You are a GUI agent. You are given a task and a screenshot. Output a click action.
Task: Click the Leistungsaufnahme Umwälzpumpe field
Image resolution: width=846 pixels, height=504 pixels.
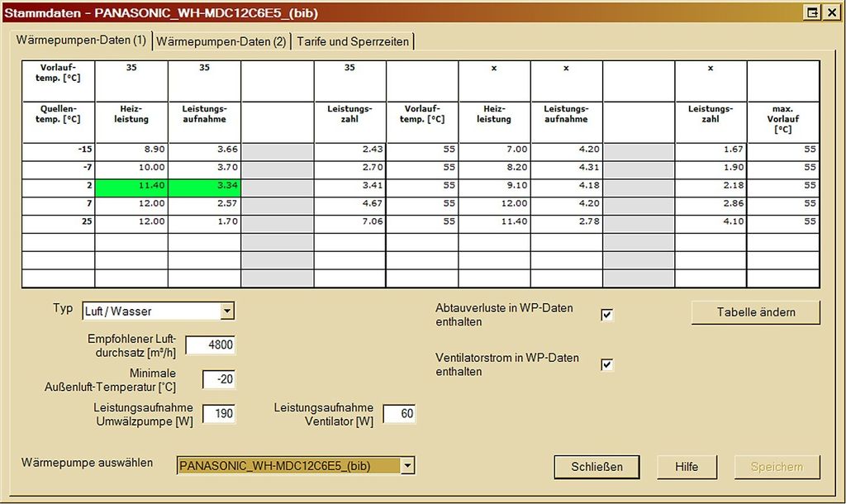pos(219,414)
